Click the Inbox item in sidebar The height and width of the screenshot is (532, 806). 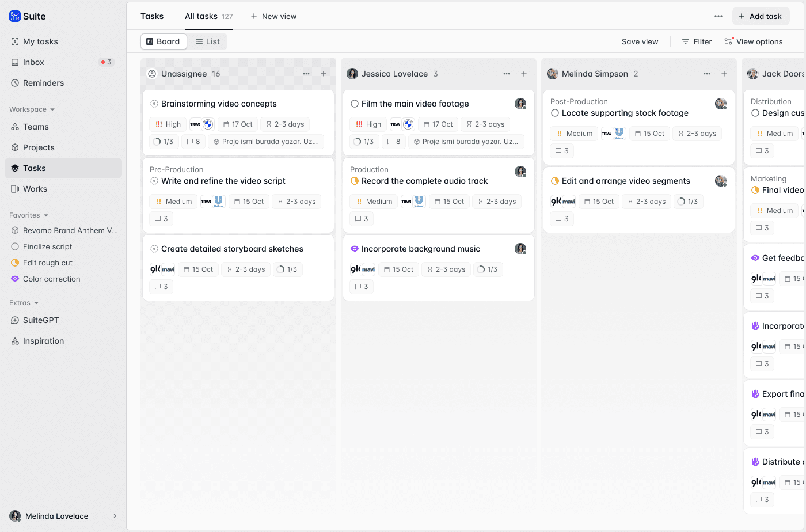tap(33, 62)
